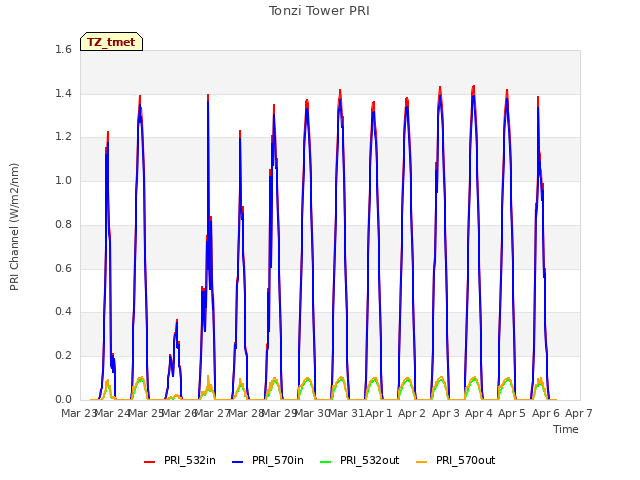Click the Apr 7 x-axis tick label

coord(579,413)
